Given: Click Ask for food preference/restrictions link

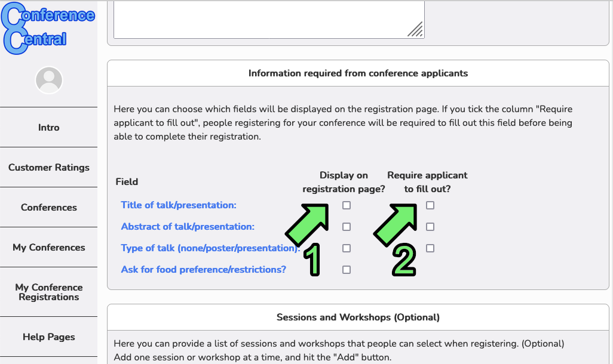Looking at the screenshot, I should click(203, 270).
